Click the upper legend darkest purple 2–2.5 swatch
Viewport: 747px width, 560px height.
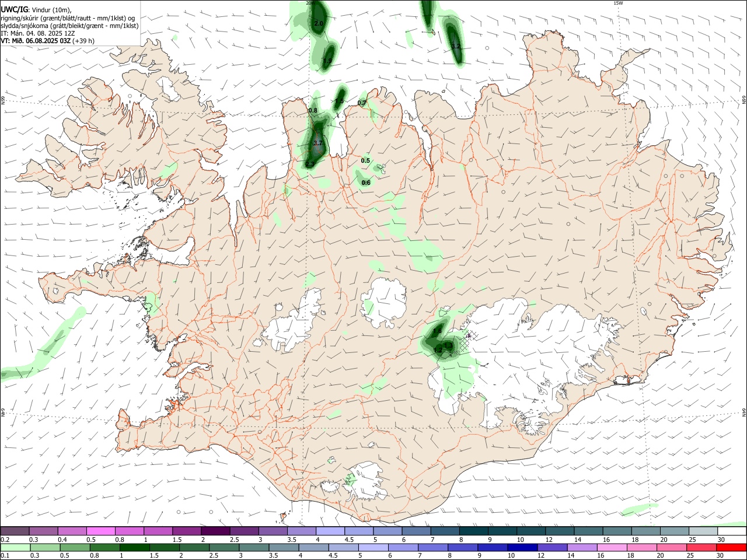[215, 531]
